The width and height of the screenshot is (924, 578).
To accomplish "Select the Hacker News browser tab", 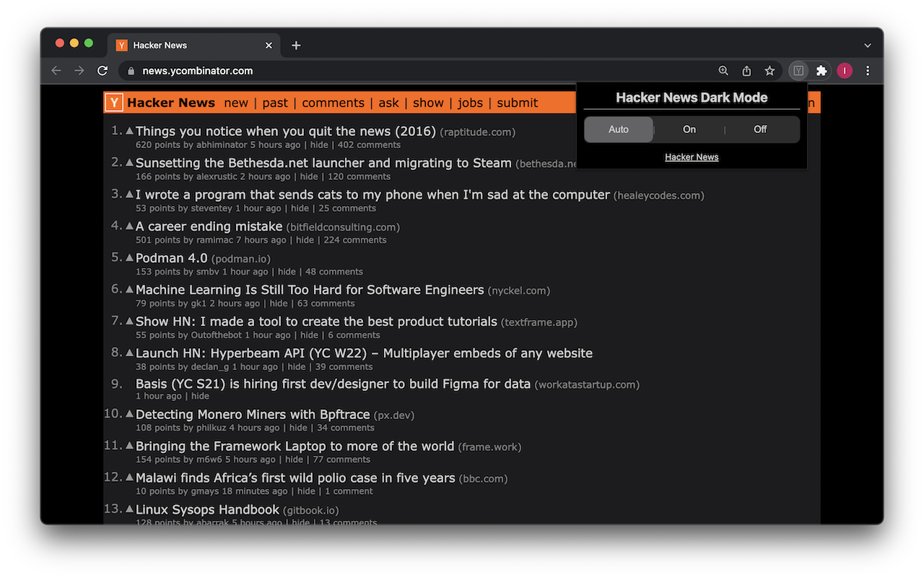I will click(193, 45).
